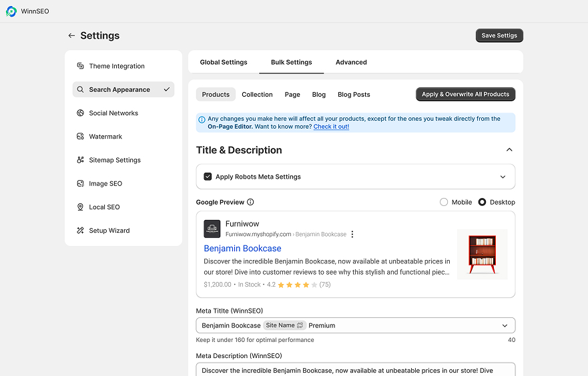Click the Keep it under 160 hint text
The image size is (588, 376).
[255, 340]
